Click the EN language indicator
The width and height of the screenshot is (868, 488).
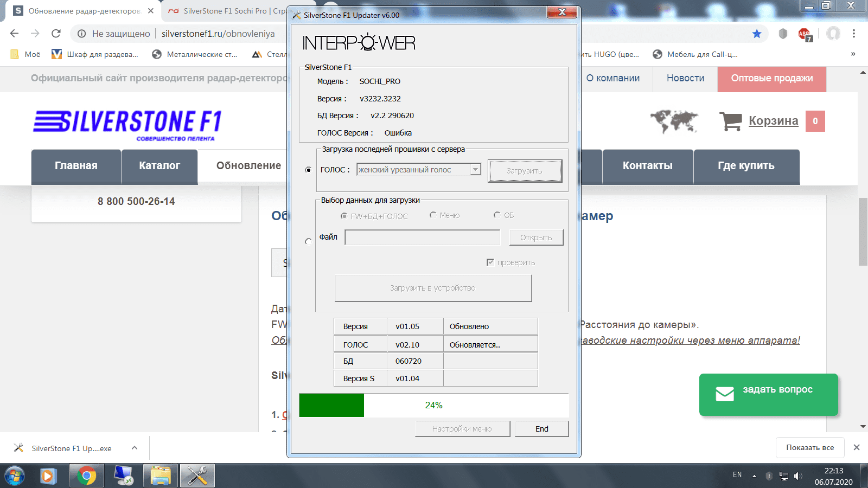click(737, 474)
